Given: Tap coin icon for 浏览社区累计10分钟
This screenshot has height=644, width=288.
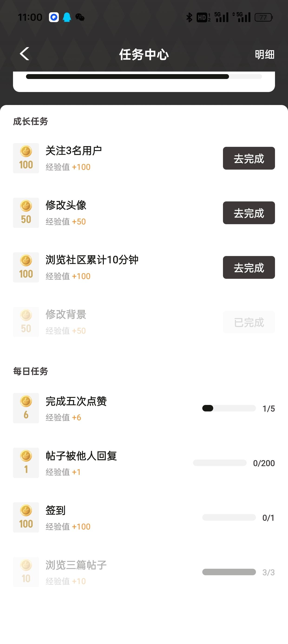Looking at the screenshot, I should click(26, 267).
